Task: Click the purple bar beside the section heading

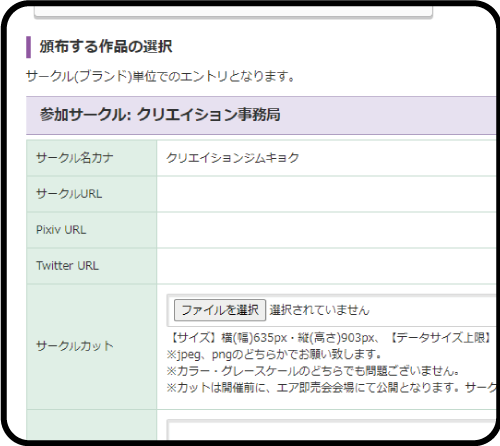Action: pos(29,47)
